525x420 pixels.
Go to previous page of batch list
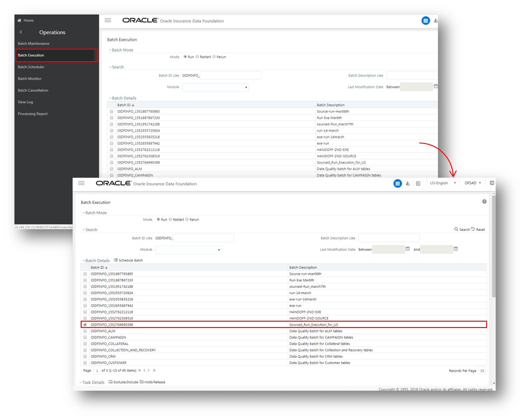coord(144,370)
